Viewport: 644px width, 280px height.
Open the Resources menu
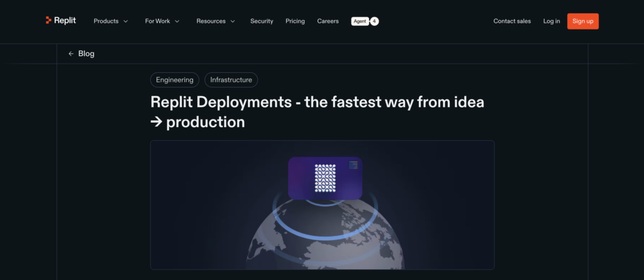216,21
